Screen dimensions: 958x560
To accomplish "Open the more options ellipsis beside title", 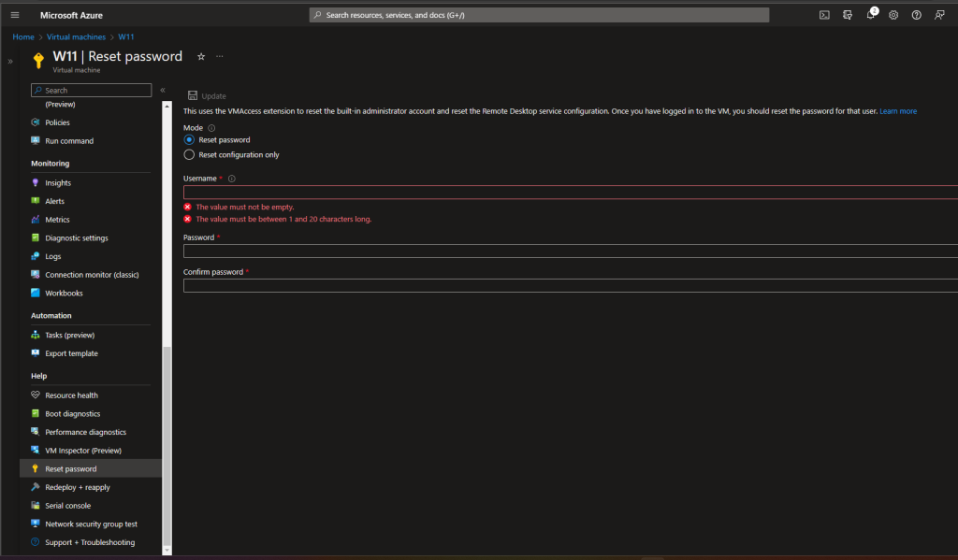I will [x=220, y=56].
